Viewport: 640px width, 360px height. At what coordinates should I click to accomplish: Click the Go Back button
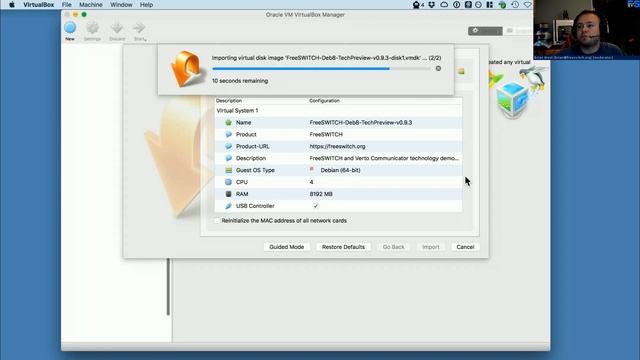[x=393, y=247]
